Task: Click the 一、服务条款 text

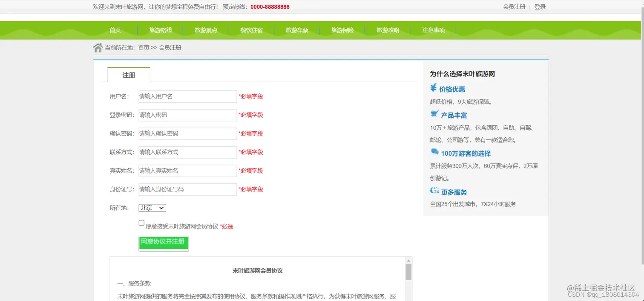Action: pos(134,284)
